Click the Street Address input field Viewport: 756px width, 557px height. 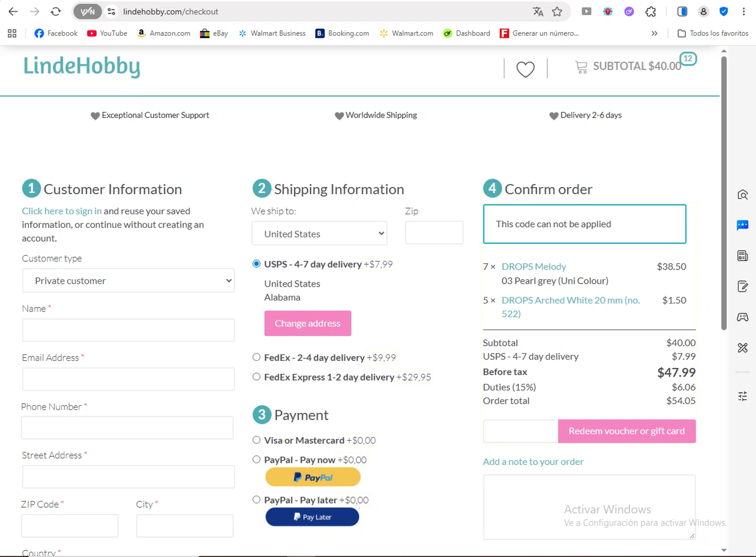click(129, 476)
